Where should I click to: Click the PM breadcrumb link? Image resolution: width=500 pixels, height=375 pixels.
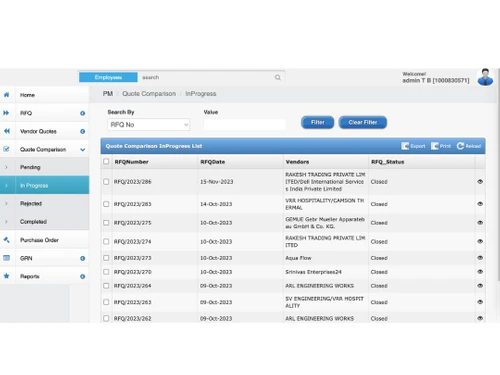[x=108, y=94]
